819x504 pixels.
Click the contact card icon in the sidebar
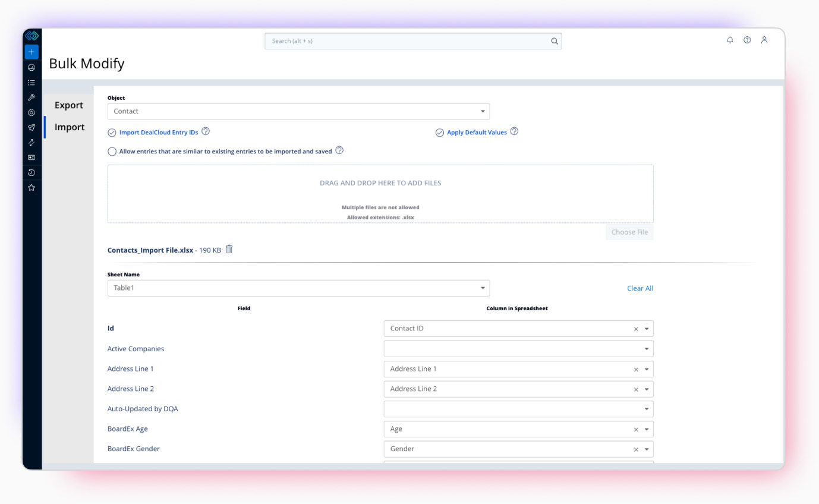[x=31, y=157]
